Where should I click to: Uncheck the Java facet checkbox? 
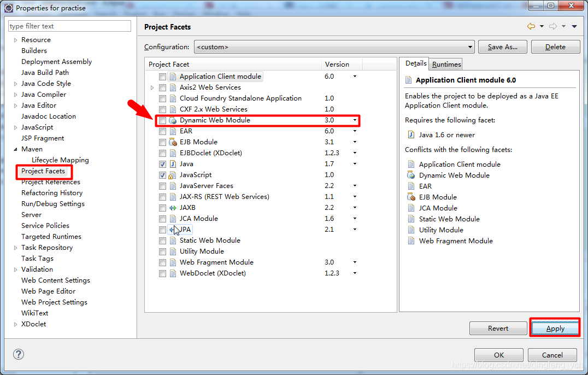[162, 164]
